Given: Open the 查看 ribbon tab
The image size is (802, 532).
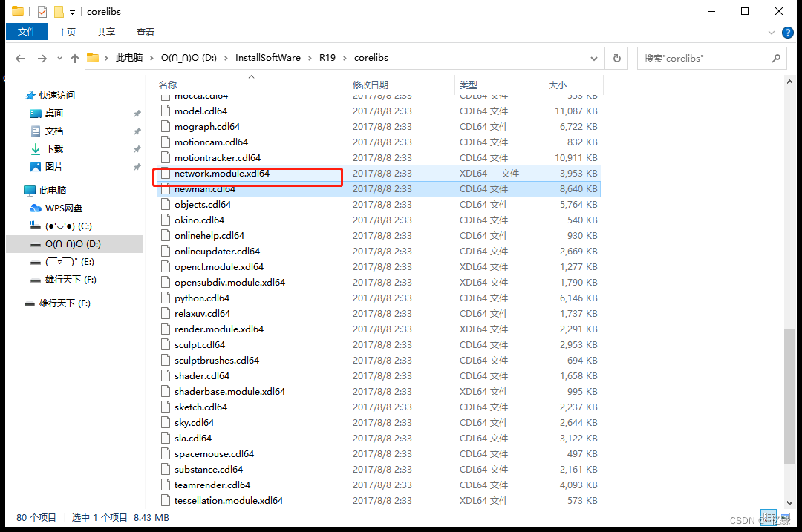Looking at the screenshot, I should pos(146,32).
